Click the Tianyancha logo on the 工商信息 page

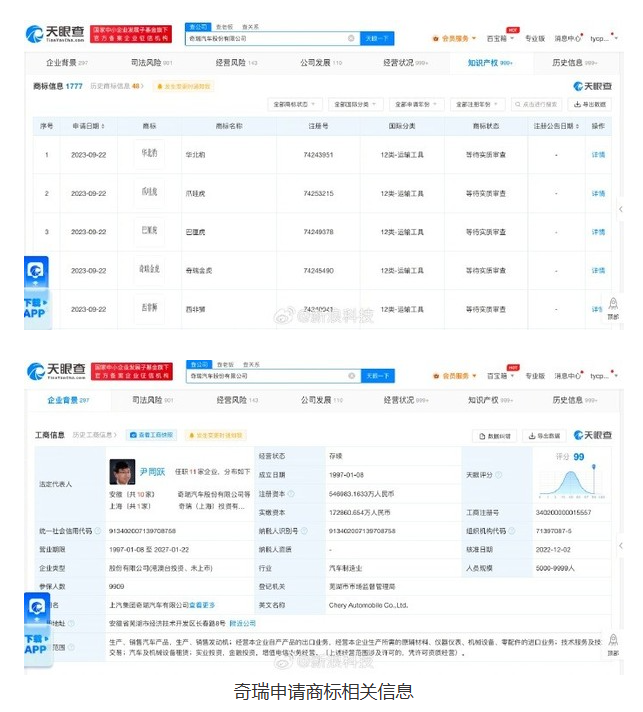tap(56, 371)
